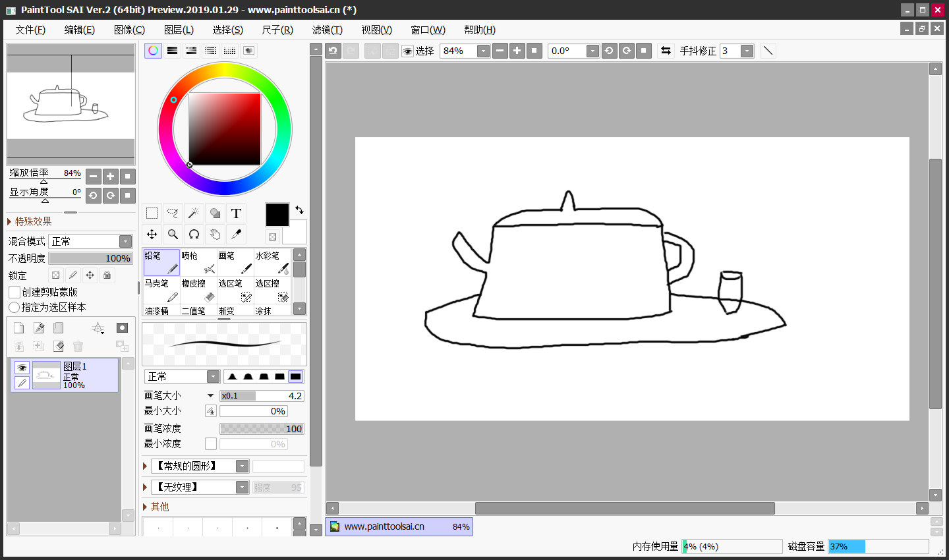Flip the canvas view horizontally

click(666, 51)
